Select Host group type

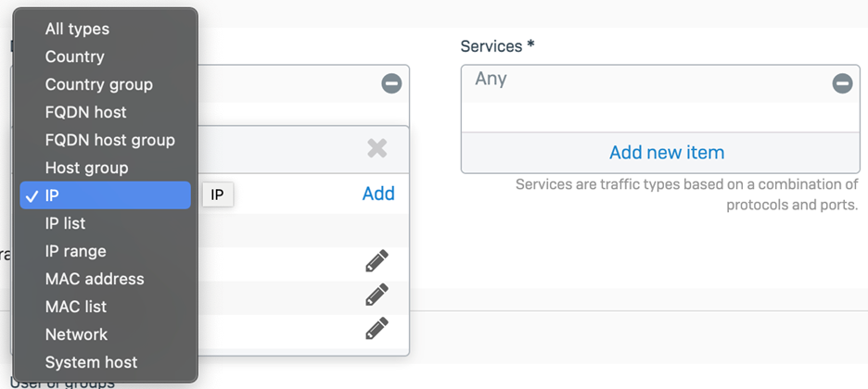pyautogui.click(x=86, y=168)
